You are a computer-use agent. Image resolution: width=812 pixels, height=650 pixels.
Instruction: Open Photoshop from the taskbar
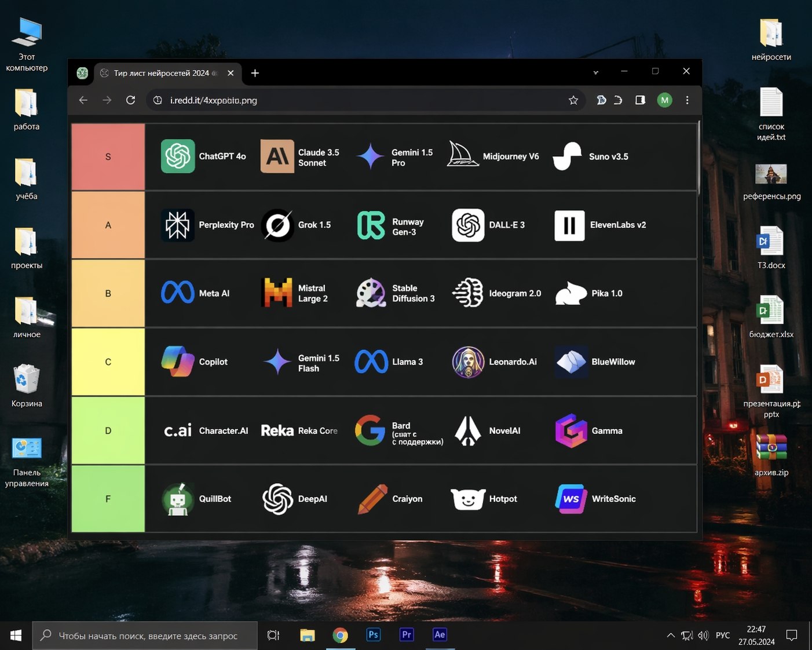374,635
